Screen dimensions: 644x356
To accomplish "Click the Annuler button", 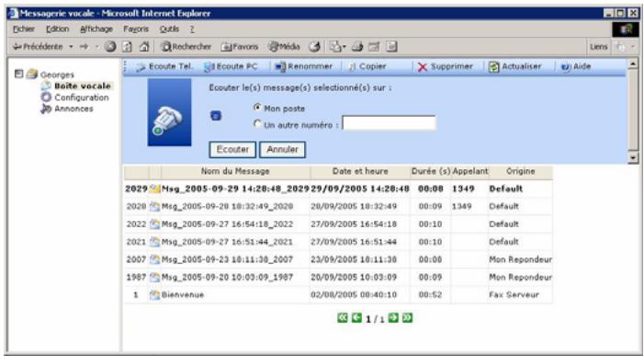I will [x=283, y=150].
